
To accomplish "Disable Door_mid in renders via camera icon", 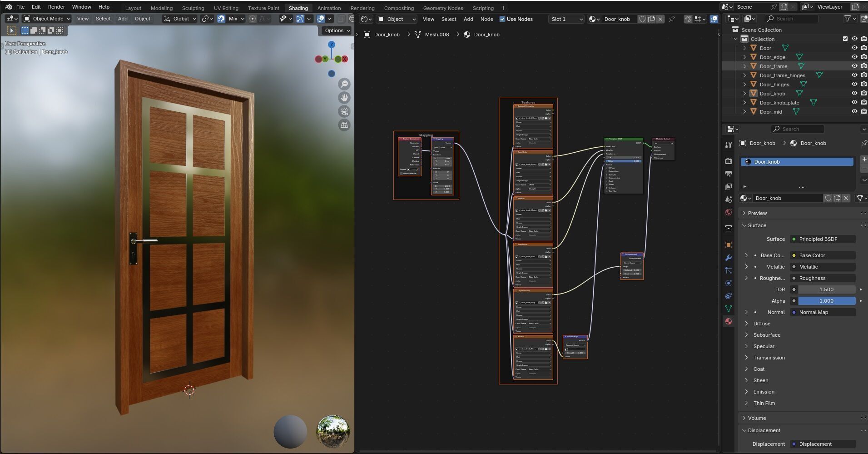I will tap(863, 112).
